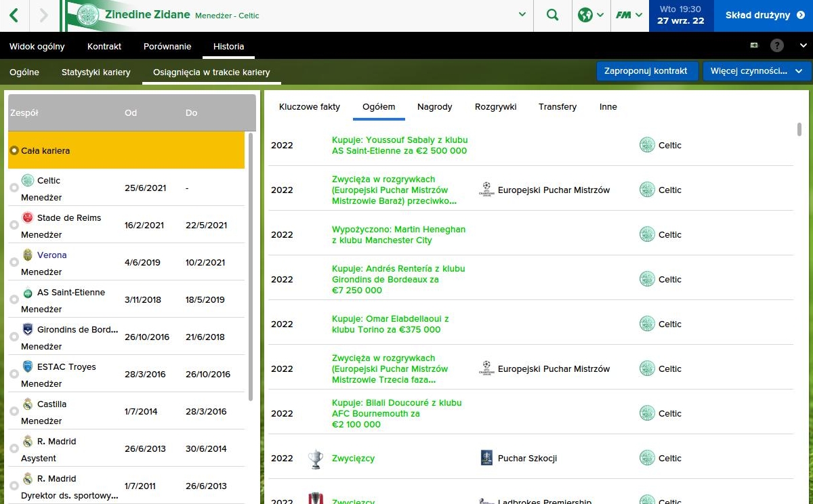Select the Cała kariera radio option
This screenshot has width=813, height=504.
[14, 151]
